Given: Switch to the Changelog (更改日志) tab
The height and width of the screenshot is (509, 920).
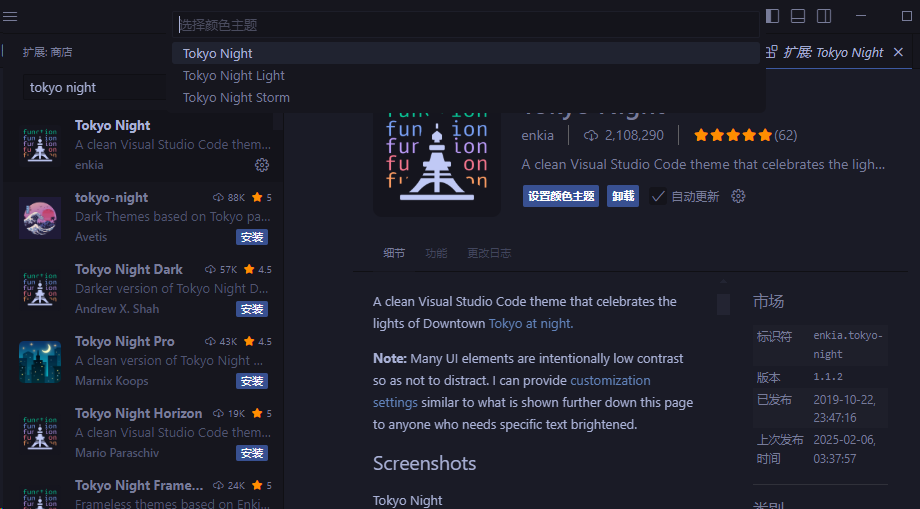Looking at the screenshot, I should click(x=489, y=253).
